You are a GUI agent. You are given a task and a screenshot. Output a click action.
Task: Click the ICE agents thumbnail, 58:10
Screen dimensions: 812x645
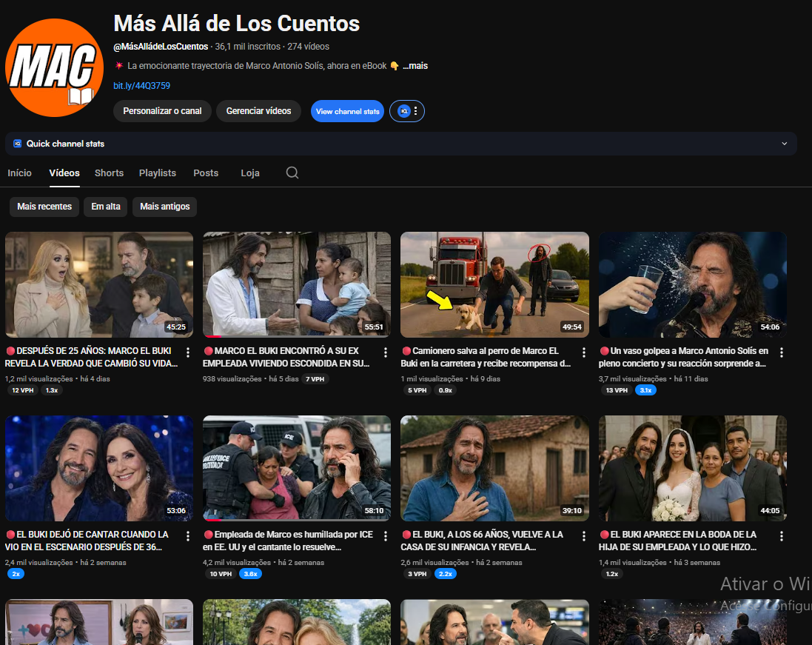coord(297,468)
